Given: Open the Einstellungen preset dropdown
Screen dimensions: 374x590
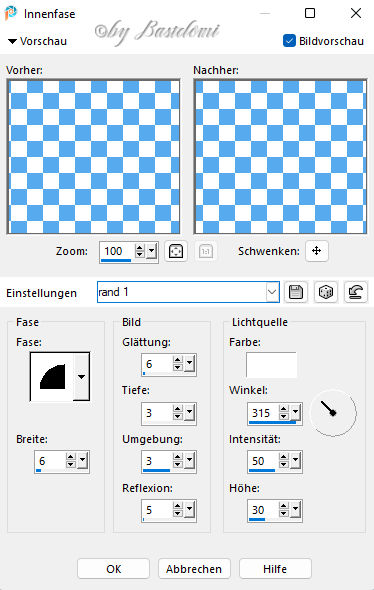Looking at the screenshot, I should click(x=272, y=292).
